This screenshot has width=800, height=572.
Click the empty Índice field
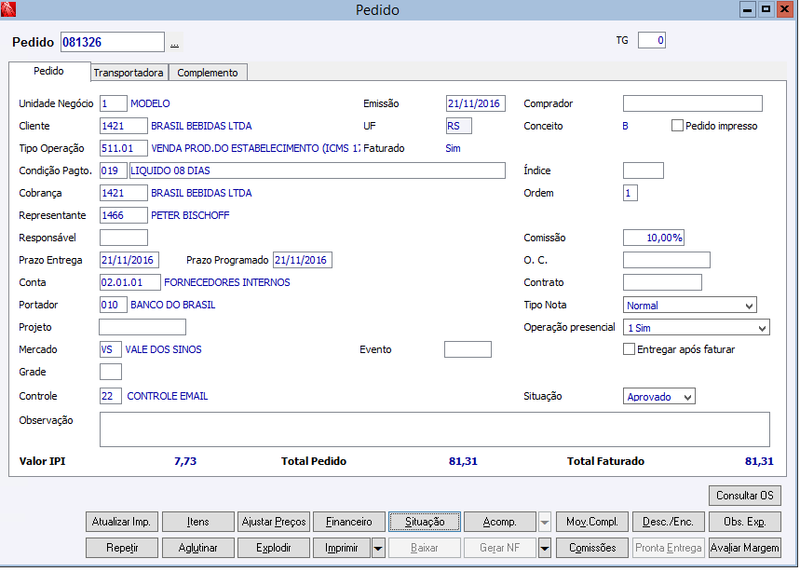click(643, 170)
